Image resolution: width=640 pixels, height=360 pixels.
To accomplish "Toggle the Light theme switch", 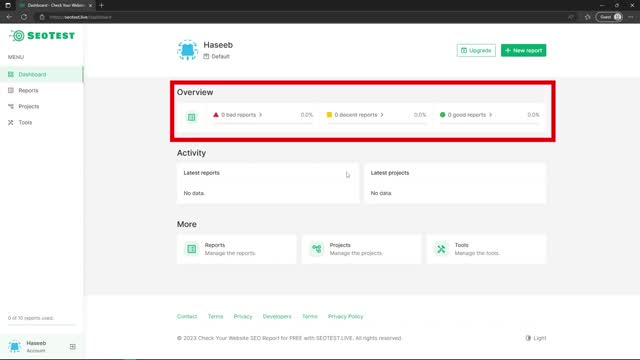I will coord(536,338).
